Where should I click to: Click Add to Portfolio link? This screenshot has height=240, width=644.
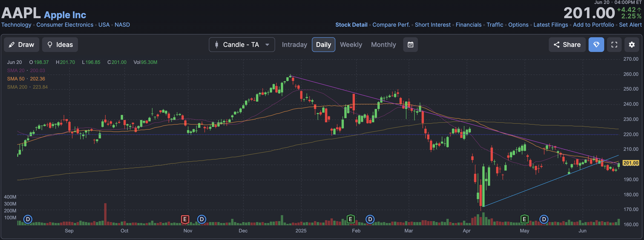click(593, 25)
